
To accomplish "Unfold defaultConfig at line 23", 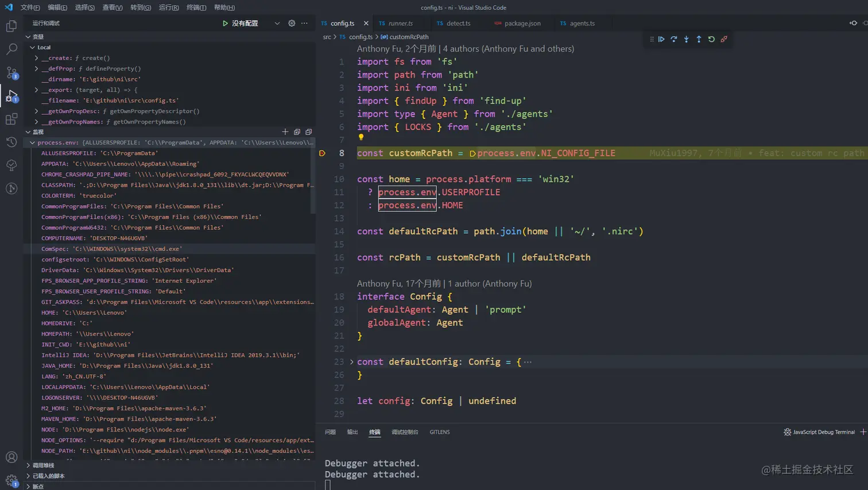I will click(352, 362).
